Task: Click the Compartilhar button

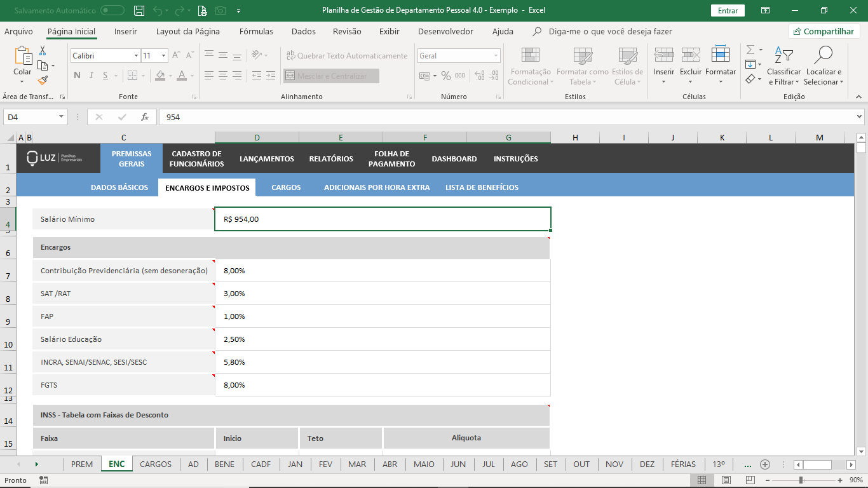Action: point(824,31)
